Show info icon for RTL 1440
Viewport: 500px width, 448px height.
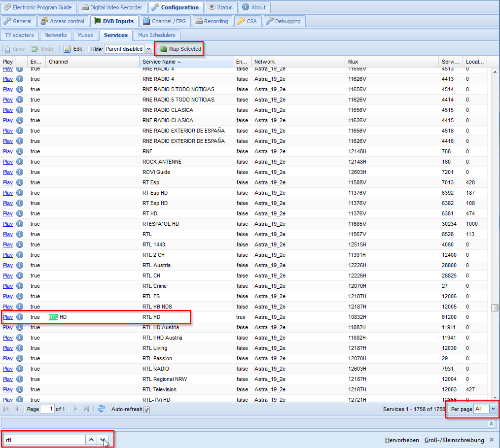coord(20,244)
